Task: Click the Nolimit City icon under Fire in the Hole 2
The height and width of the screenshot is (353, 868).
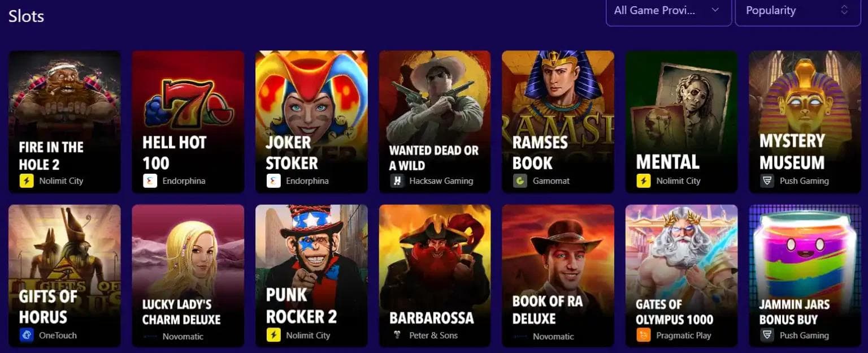Action: [26, 181]
